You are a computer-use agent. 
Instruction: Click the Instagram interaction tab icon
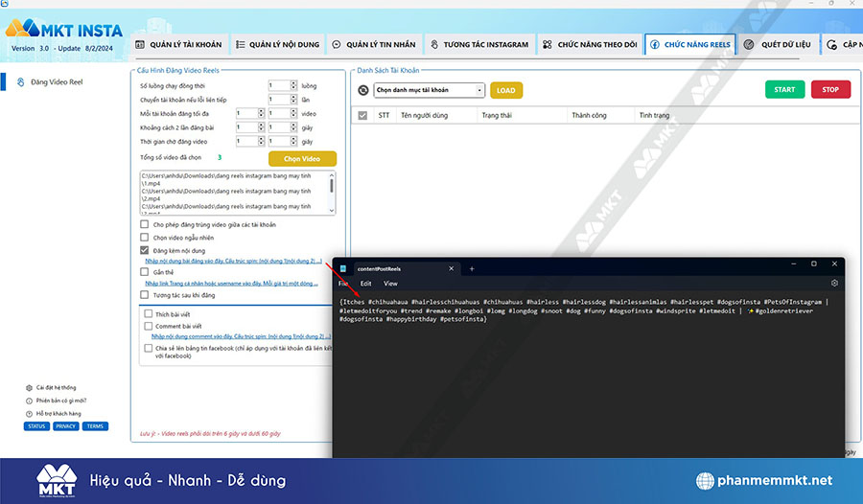click(434, 45)
